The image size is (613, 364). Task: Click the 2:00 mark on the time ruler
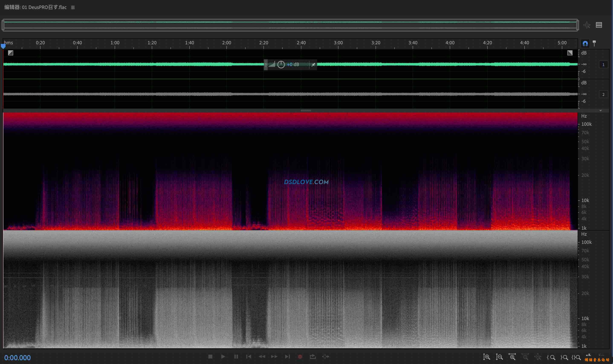point(226,43)
